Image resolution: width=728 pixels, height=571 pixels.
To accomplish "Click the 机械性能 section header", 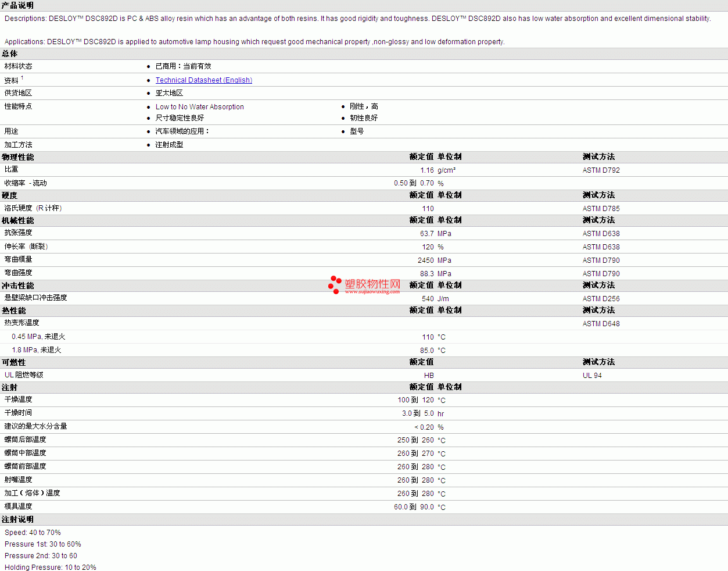I will pyautogui.click(x=18, y=220).
